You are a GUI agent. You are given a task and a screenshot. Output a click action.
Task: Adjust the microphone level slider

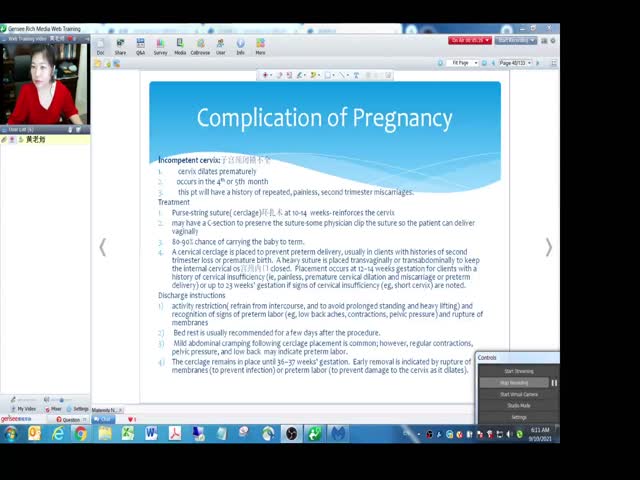click(25, 400)
